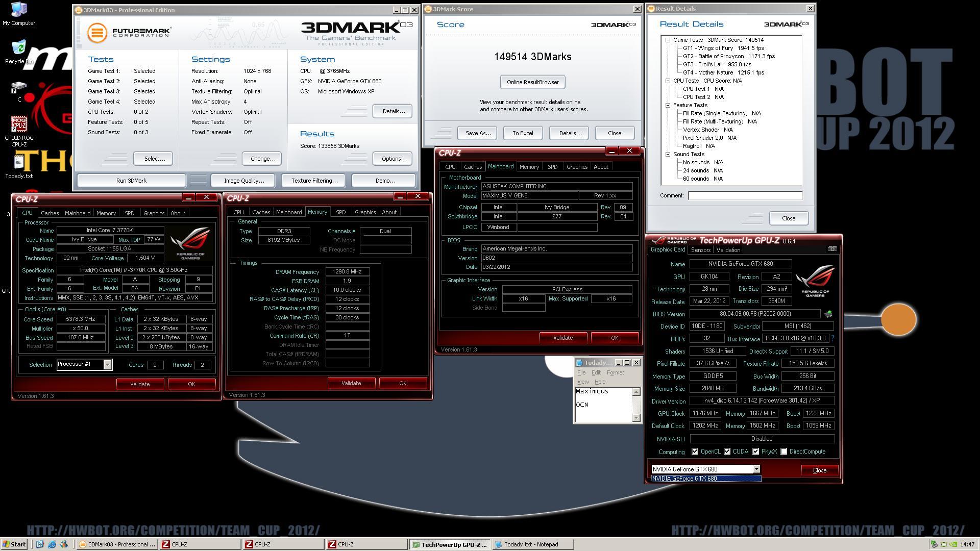Click the first system tray icon

[x=934, y=544]
